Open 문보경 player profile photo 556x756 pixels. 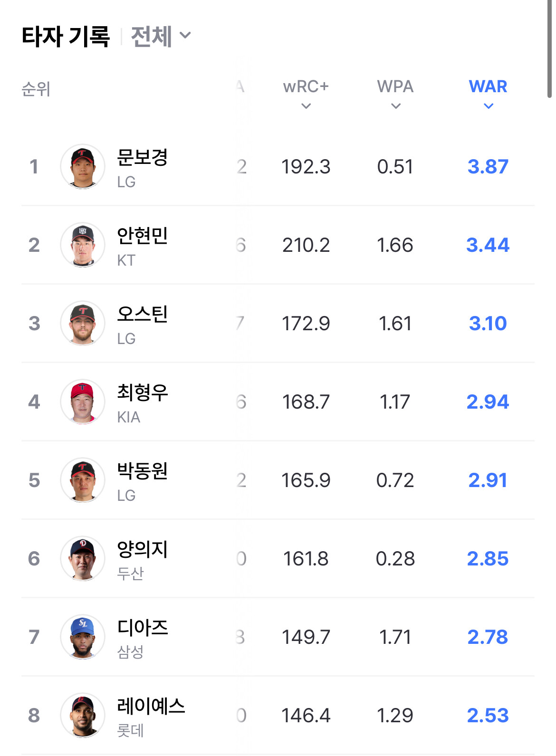coord(83,166)
